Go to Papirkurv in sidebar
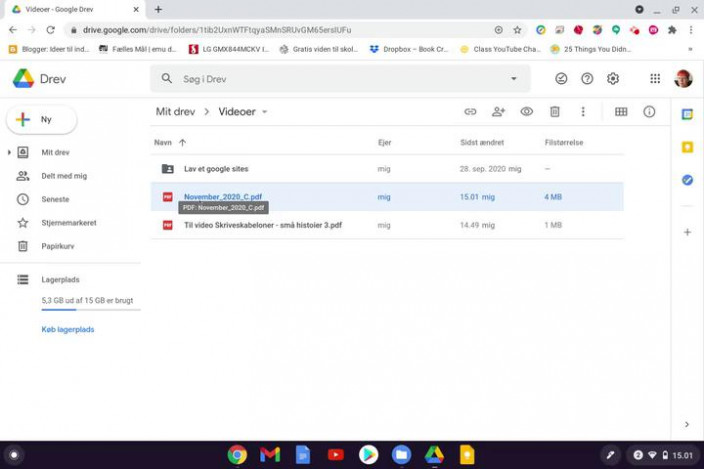Viewport: 704px width, 469px height. 57,245
